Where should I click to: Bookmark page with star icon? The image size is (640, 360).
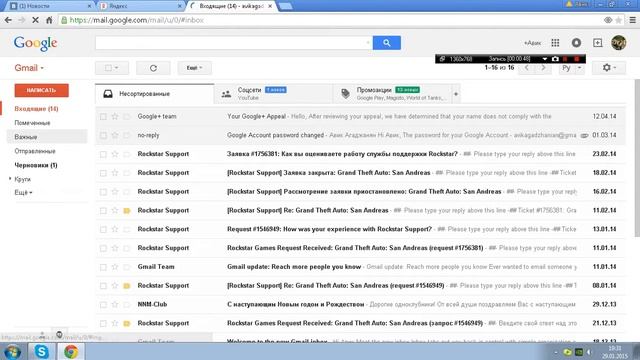619,20
